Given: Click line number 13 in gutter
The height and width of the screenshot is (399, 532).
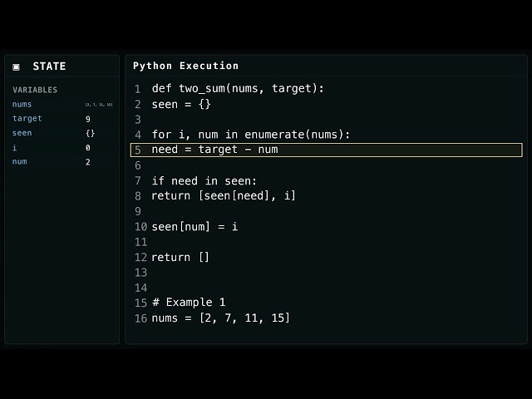Looking at the screenshot, I should point(140,273).
